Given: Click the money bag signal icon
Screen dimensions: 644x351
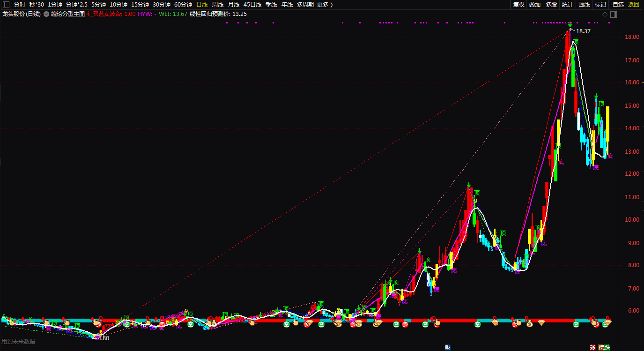Looking at the screenshot, I should click(530, 323).
